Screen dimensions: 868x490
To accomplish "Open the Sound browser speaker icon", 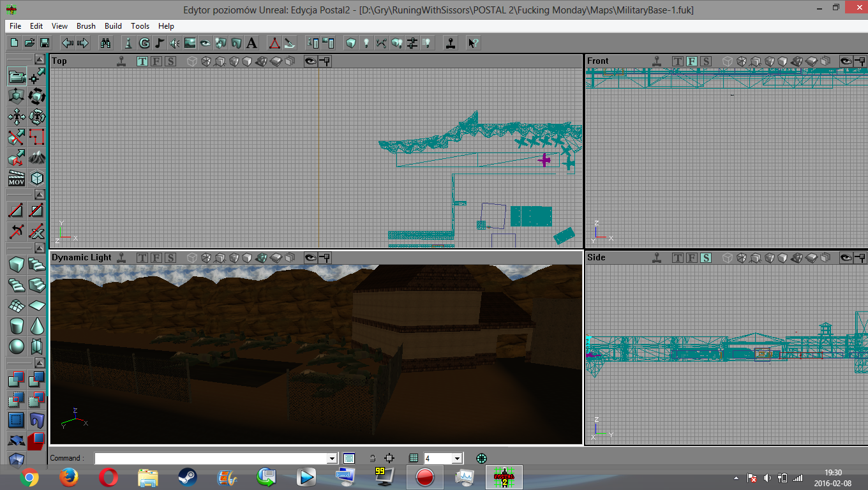I will (175, 43).
